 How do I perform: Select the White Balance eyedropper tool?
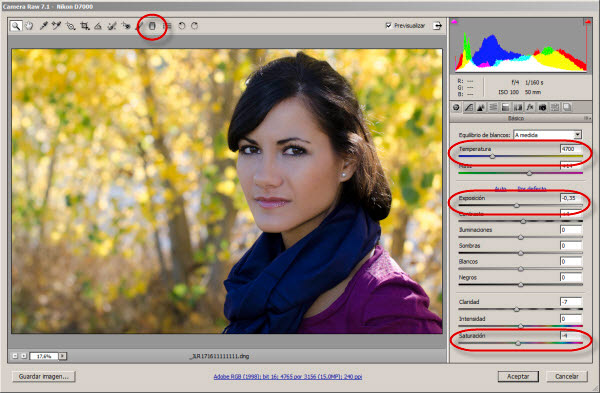point(44,26)
